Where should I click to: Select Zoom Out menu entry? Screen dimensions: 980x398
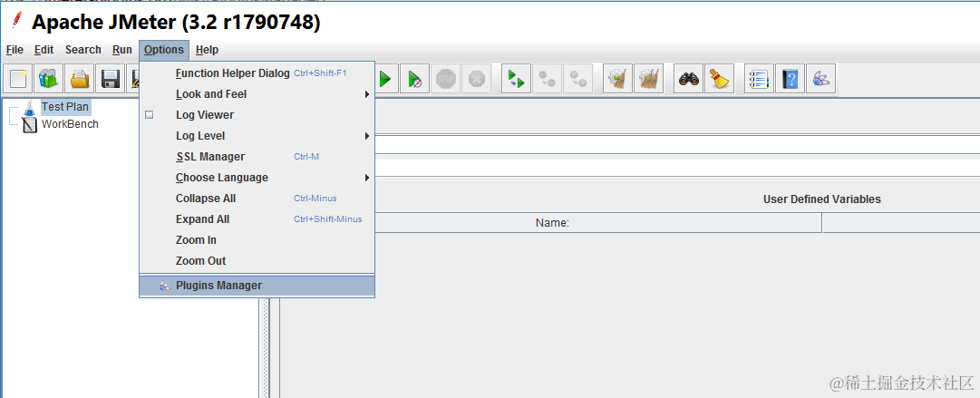pyautogui.click(x=257, y=260)
